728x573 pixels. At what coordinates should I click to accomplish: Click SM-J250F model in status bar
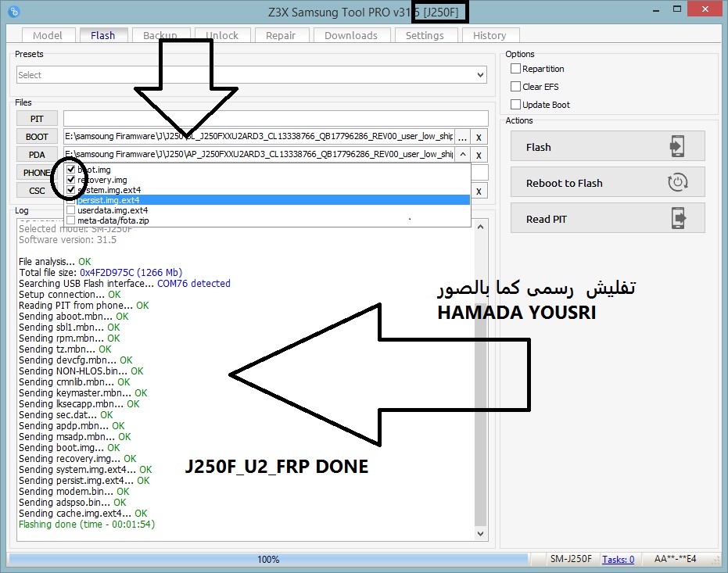pyautogui.click(x=571, y=559)
